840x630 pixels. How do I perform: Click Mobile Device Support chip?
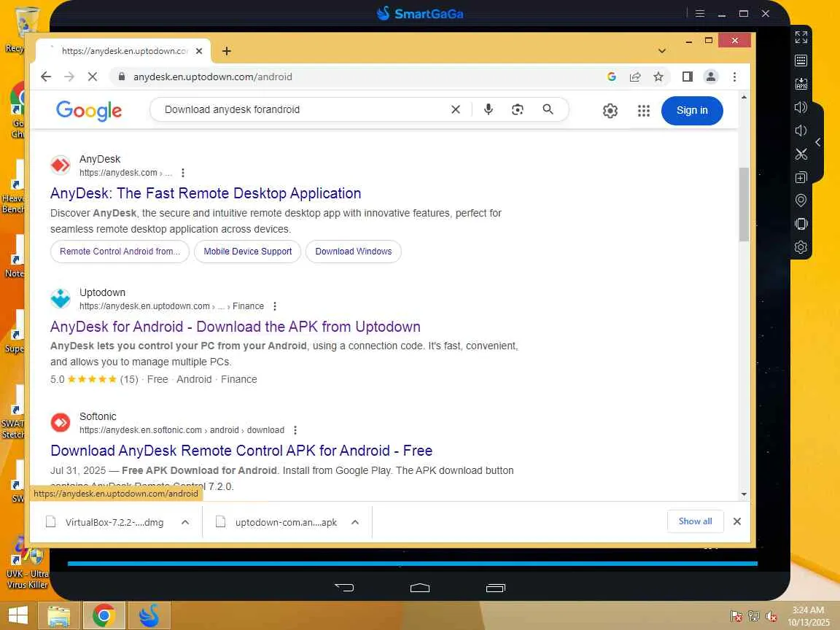(247, 252)
